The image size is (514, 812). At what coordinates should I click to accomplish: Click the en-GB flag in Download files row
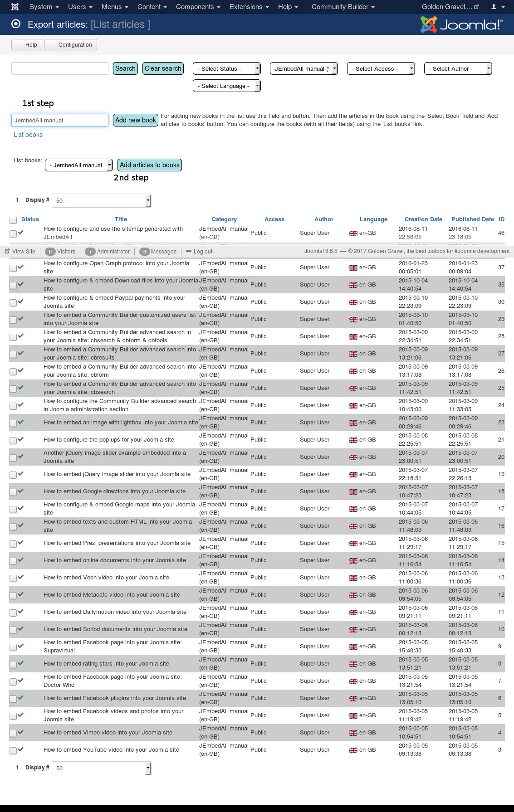click(x=353, y=285)
